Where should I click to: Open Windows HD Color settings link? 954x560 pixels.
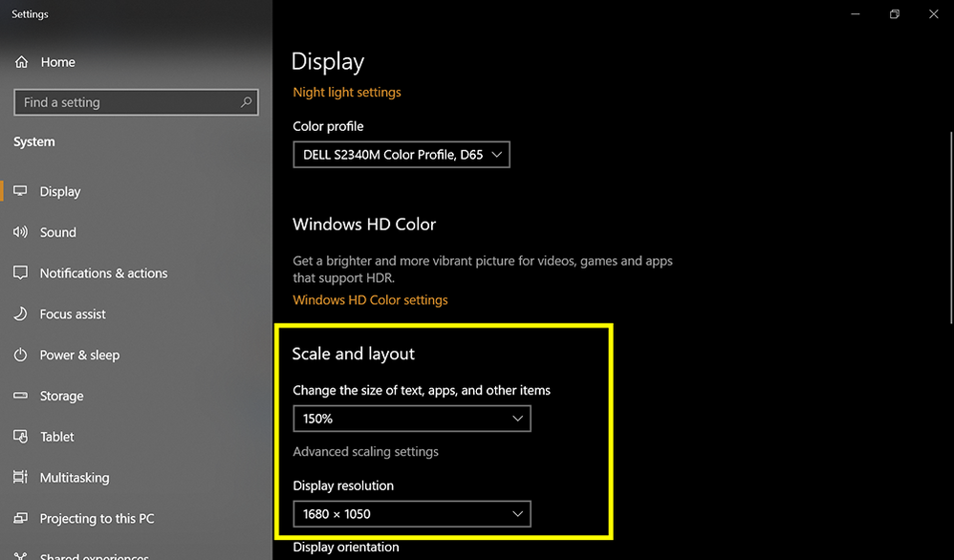370,300
